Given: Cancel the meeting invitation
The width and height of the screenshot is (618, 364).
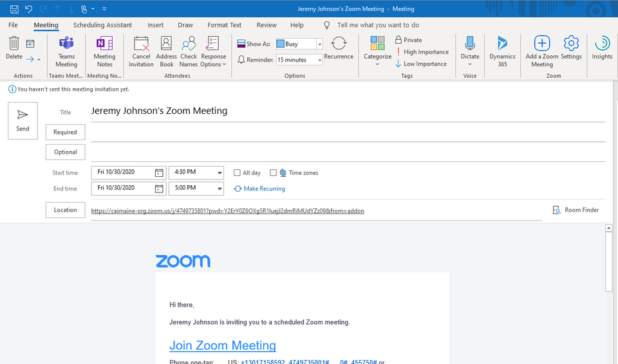Looking at the screenshot, I should (x=141, y=51).
